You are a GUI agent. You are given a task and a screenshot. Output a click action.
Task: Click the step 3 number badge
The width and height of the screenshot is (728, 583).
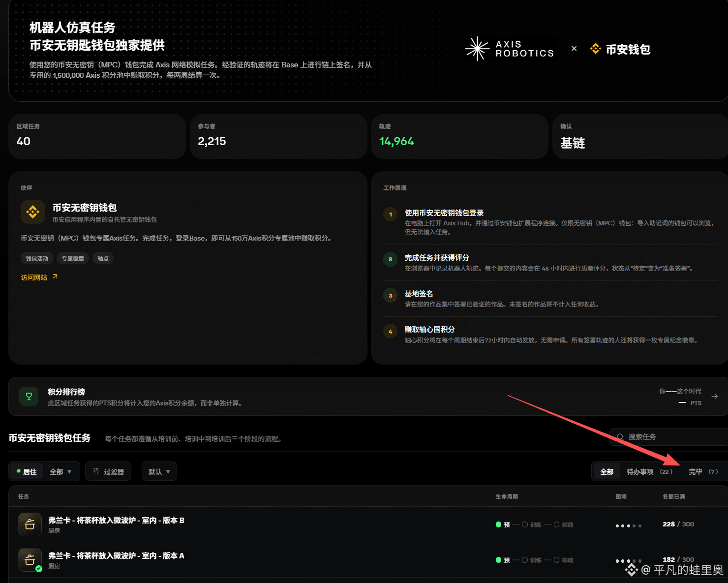(x=391, y=295)
